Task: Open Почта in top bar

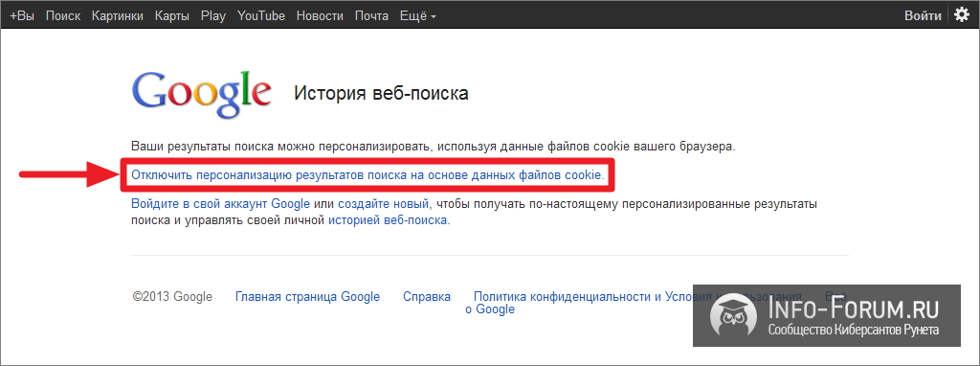Action: pyautogui.click(x=371, y=16)
